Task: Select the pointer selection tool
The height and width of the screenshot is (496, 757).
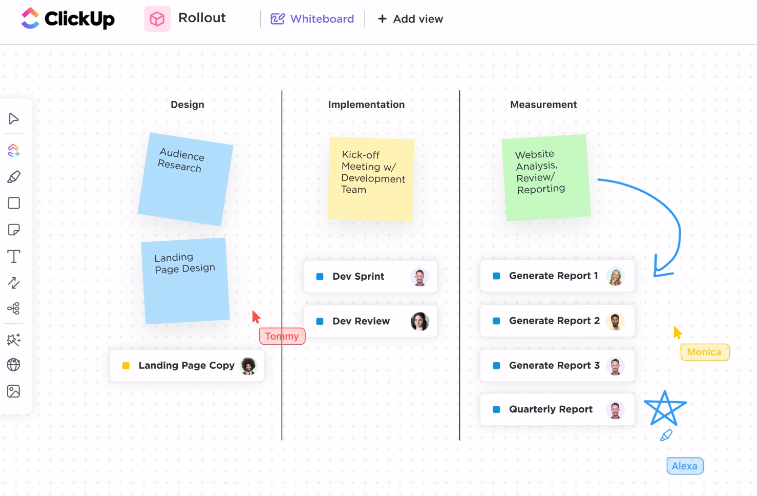Action: tap(14, 119)
